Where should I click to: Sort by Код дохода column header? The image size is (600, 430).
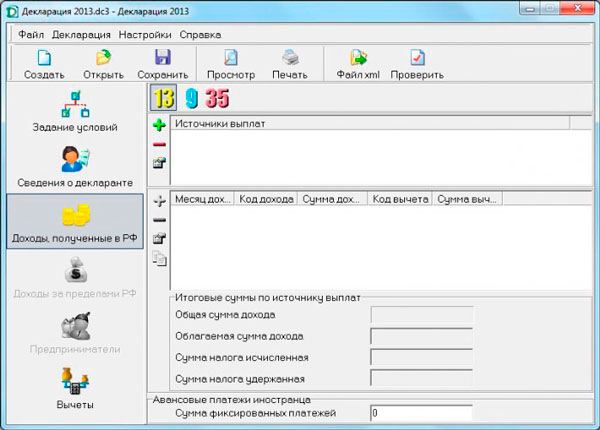pos(266,199)
